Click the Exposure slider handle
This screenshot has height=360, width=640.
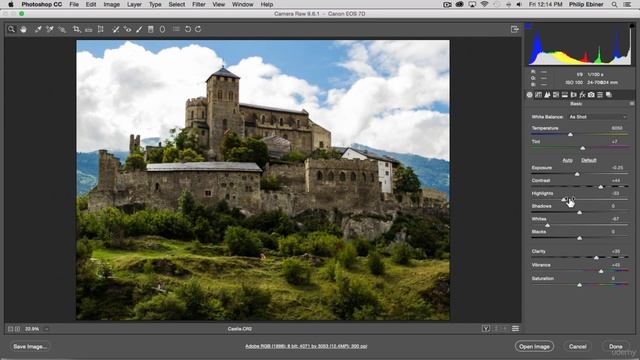click(x=577, y=174)
